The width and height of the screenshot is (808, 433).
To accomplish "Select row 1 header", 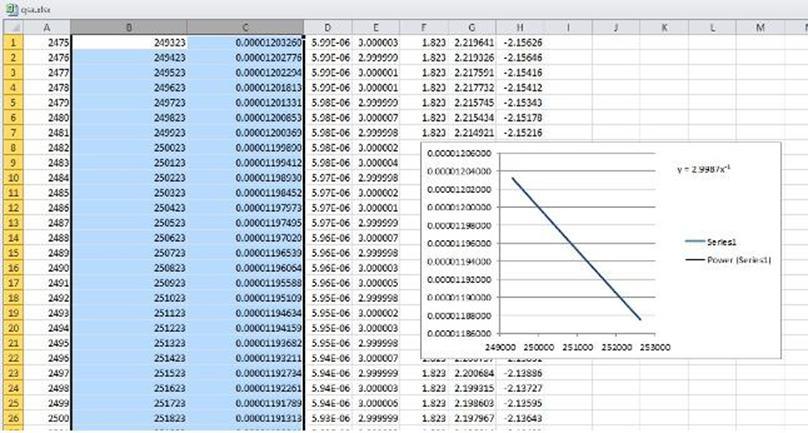I will pyautogui.click(x=14, y=43).
